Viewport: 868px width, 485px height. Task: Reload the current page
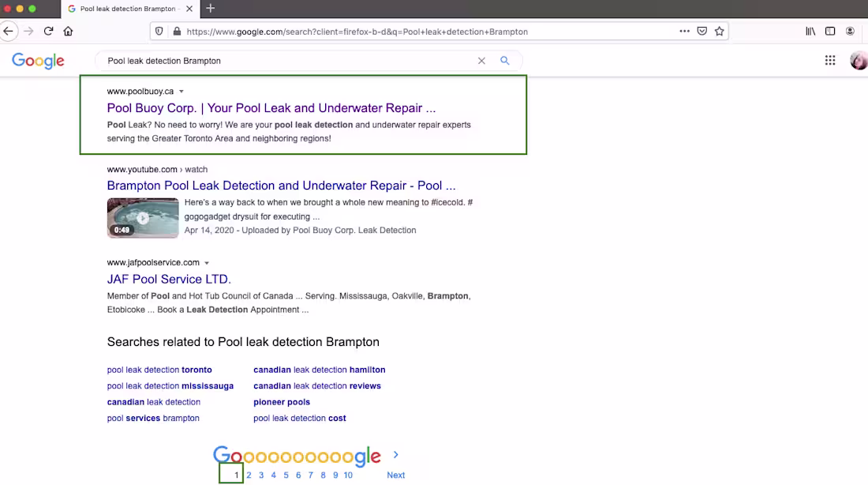[x=47, y=31]
